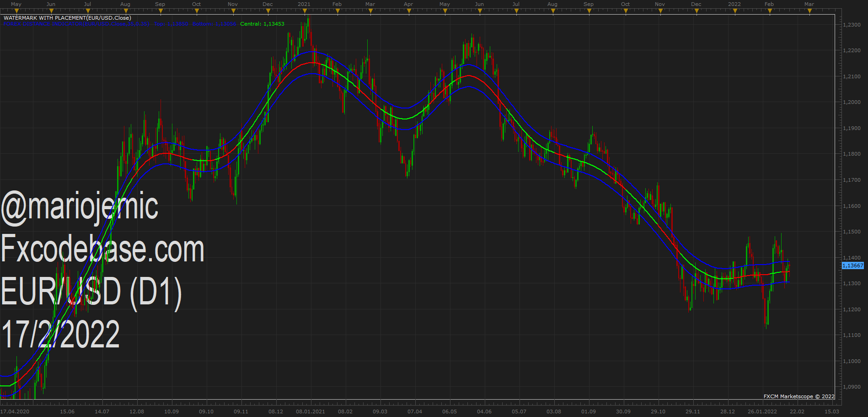Image resolution: width=868 pixels, height=417 pixels.
Task: Click the Dec 2021 triangle month marker
Action: 697,11
